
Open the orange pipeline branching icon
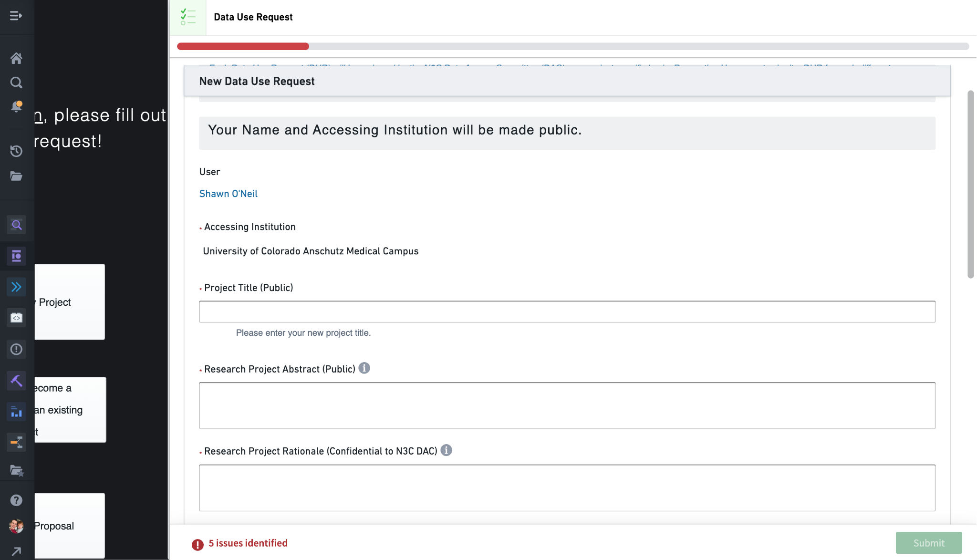click(17, 442)
